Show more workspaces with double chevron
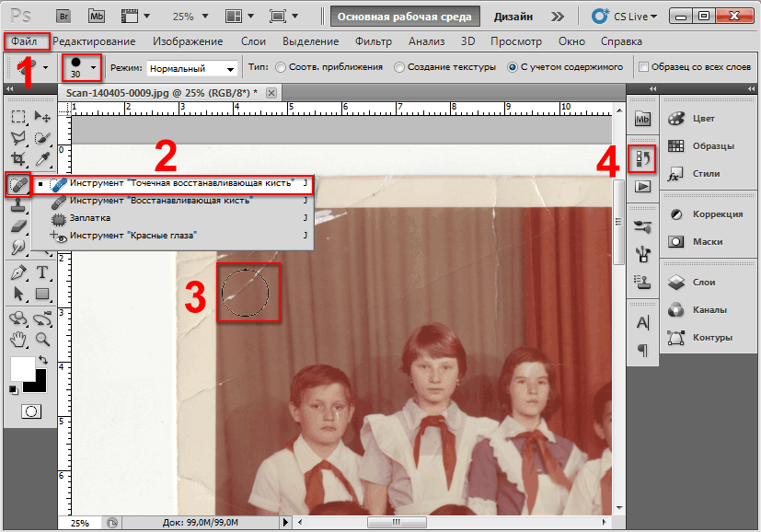The width and height of the screenshot is (761, 532). coord(558,17)
